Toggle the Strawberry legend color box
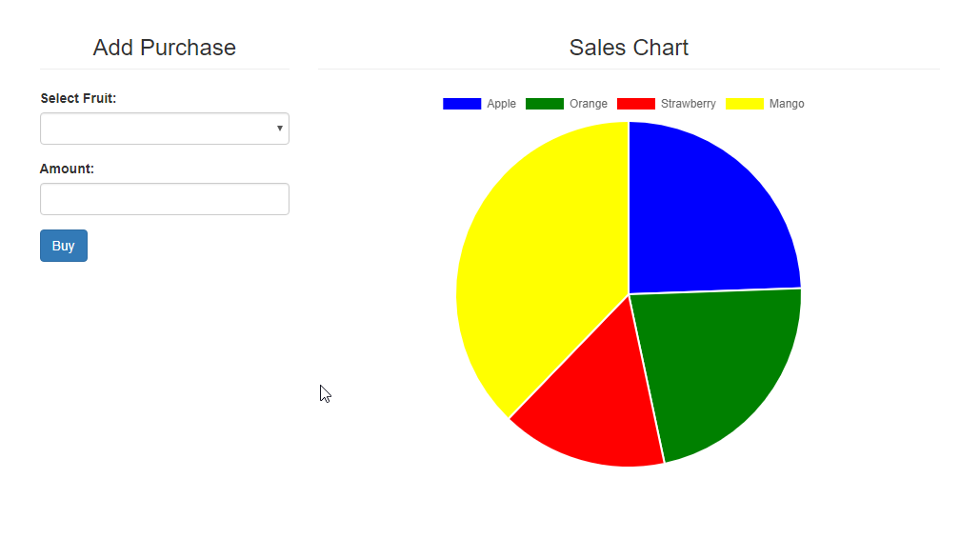This screenshot has height=538, width=980. [635, 104]
